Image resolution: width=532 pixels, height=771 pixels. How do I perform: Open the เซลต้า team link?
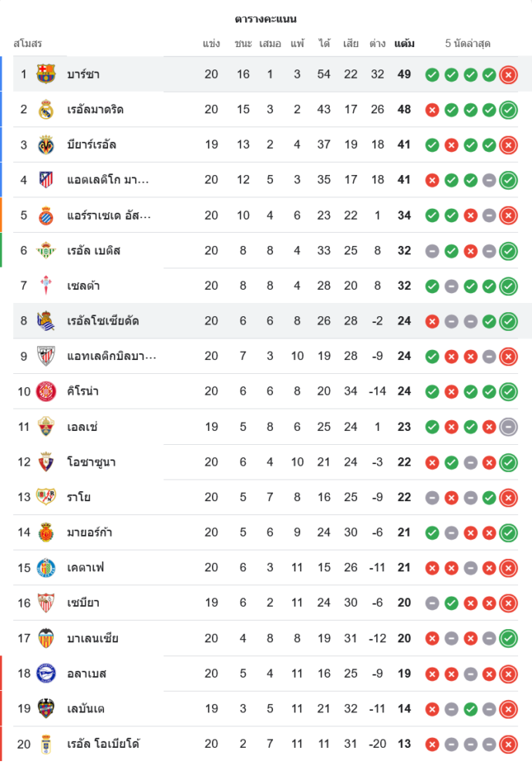83,286
